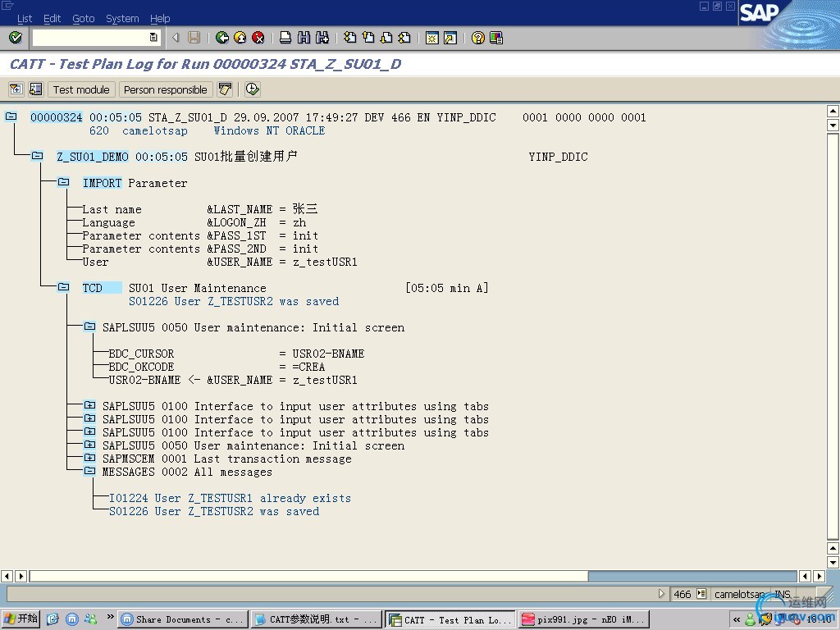Click the red Cancel icon in toolbar

click(258, 38)
